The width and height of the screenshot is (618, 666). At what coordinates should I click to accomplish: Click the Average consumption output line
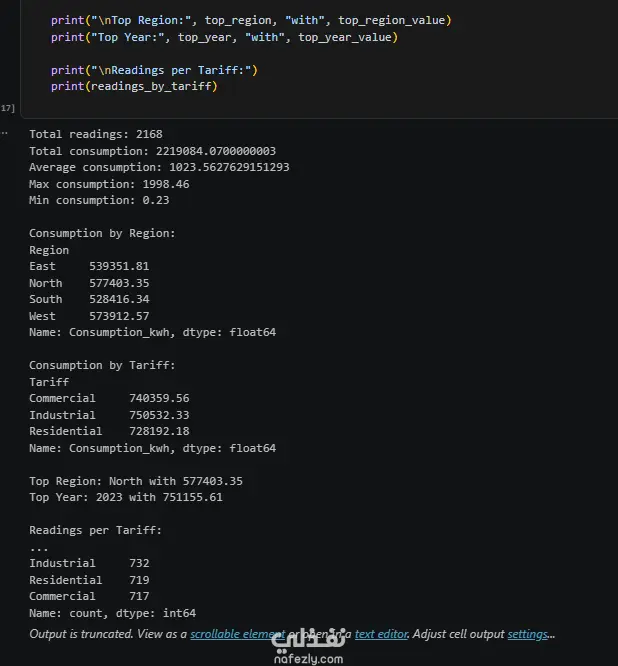[159, 167]
